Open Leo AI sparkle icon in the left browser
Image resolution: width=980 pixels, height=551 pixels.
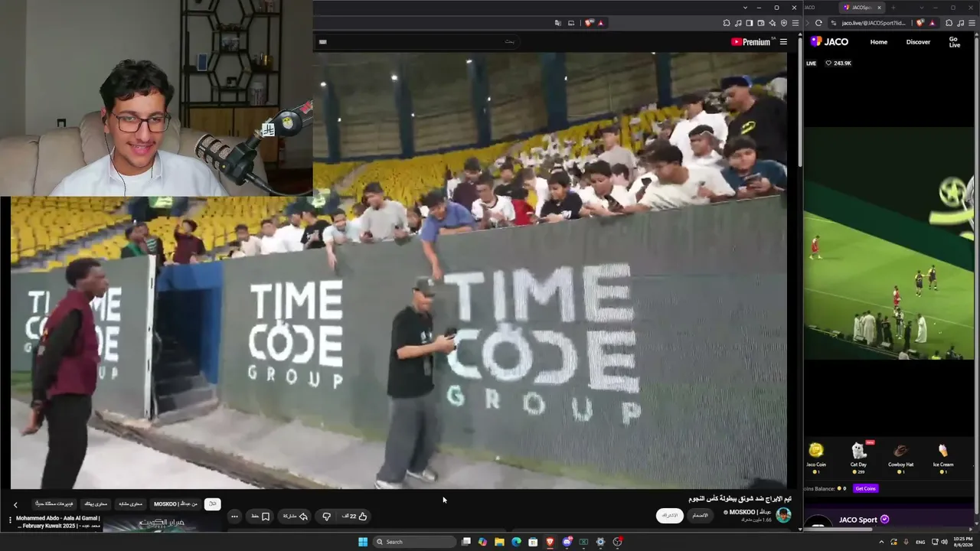[773, 23]
